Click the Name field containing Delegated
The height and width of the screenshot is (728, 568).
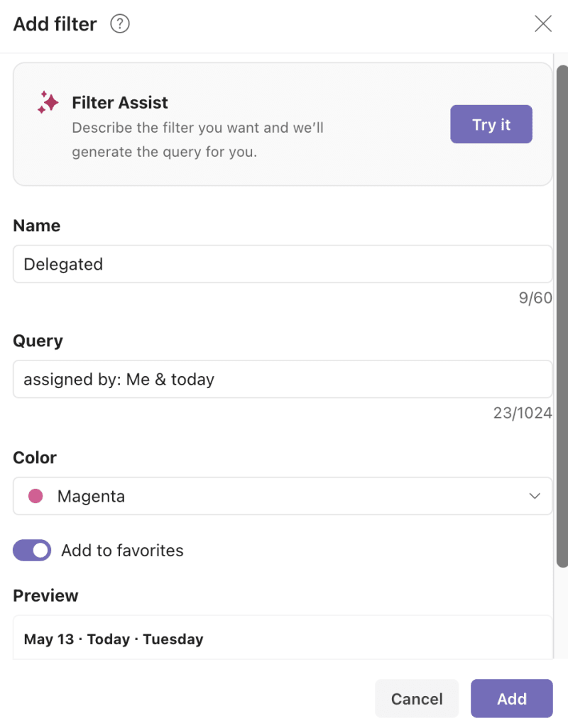[x=283, y=264]
